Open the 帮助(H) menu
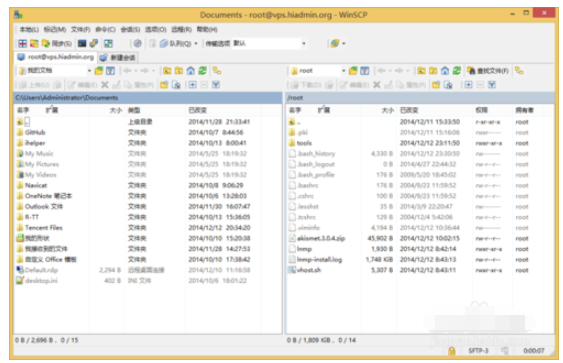The height and width of the screenshot is (363, 563). (x=207, y=29)
